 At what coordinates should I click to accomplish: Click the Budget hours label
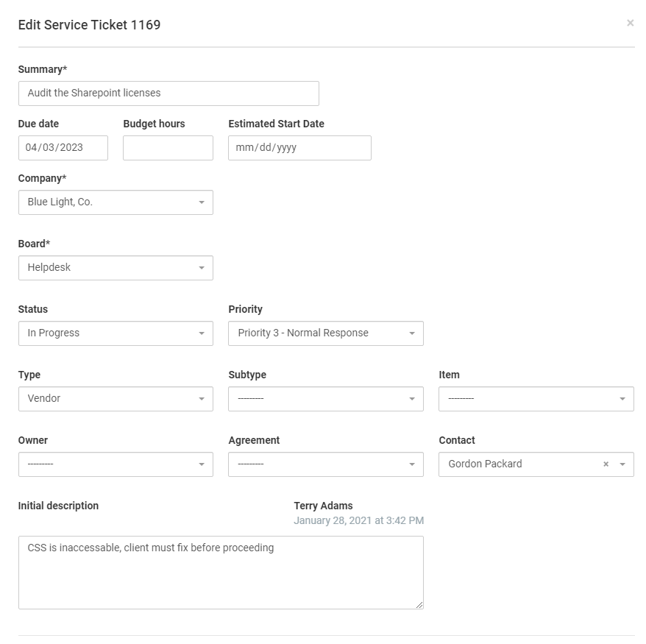pos(154,124)
